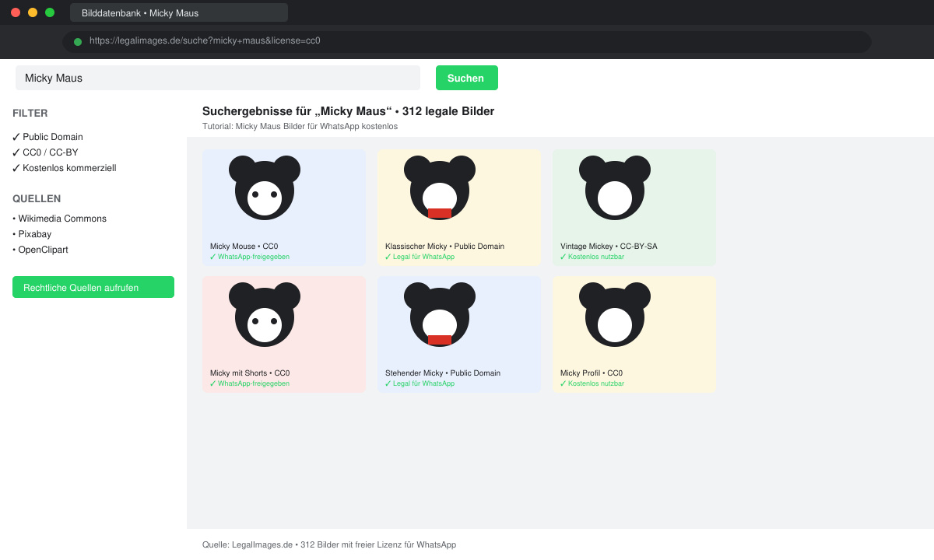Toggle Kostenlos kommerziell filter
The image size is (934, 560).
(64, 168)
